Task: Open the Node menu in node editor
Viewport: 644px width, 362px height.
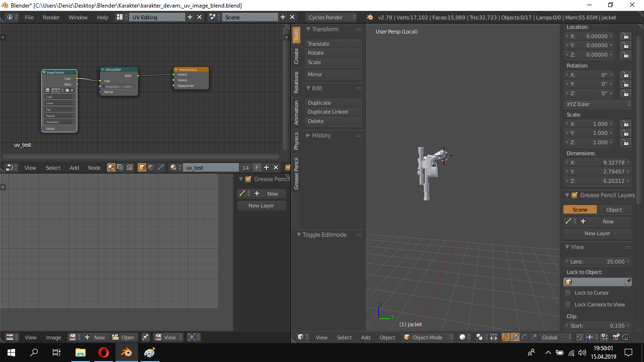Action: [94, 167]
